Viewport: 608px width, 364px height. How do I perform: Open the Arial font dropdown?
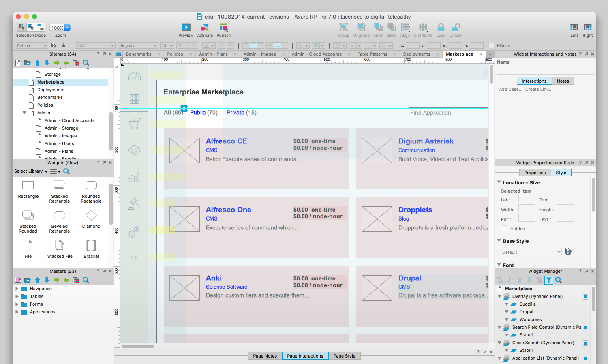coord(95,45)
